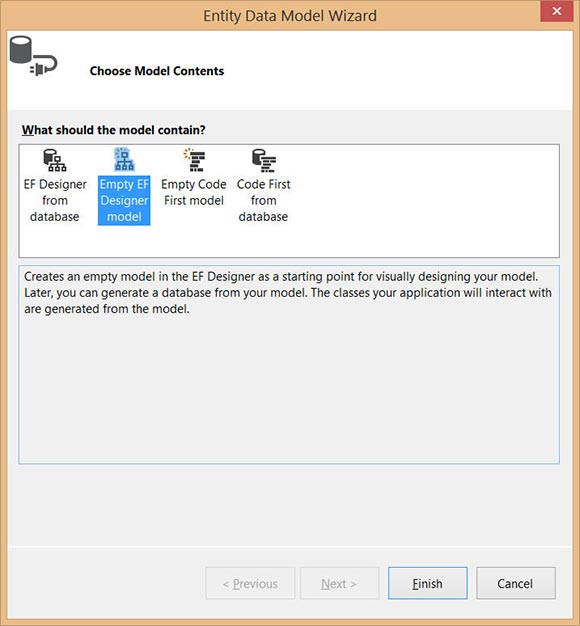Click the Empty Code First model label

pyautogui.click(x=194, y=192)
